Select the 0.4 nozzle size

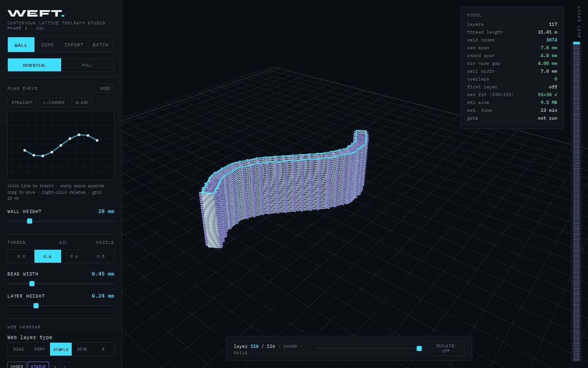point(48,256)
